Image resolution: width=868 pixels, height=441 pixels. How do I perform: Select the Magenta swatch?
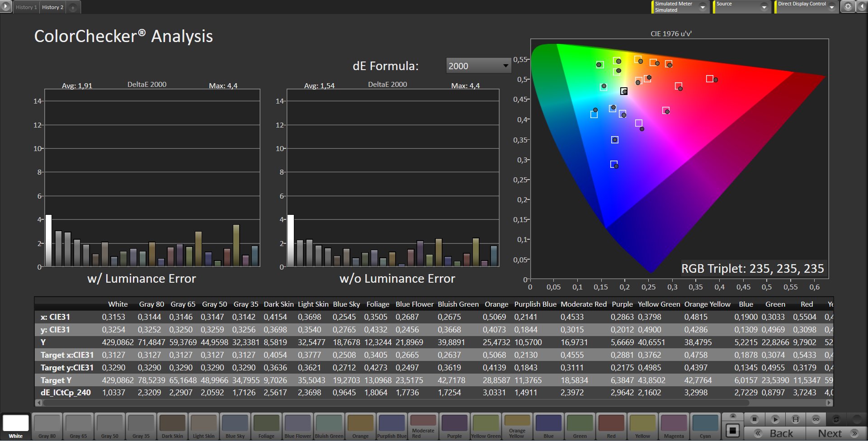[674, 426]
